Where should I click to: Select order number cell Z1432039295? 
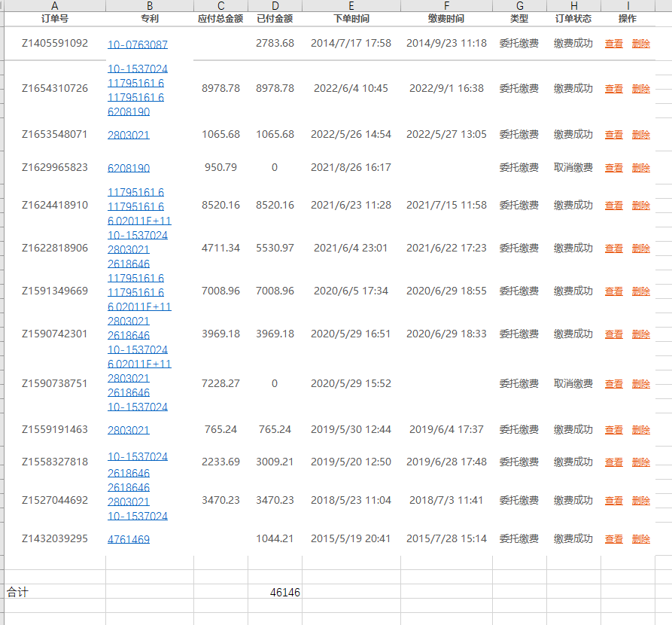[x=55, y=538]
